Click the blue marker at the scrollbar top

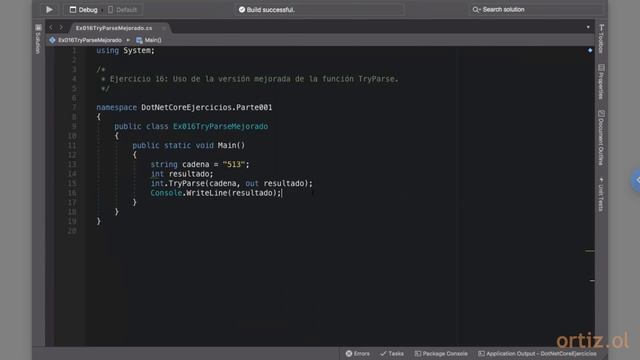click(x=590, y=50)
